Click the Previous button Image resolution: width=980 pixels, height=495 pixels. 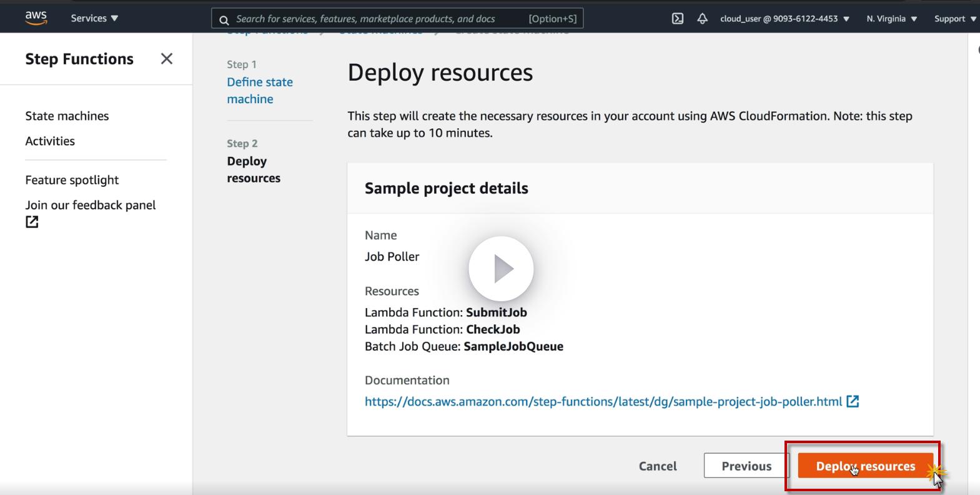[746, 466]
